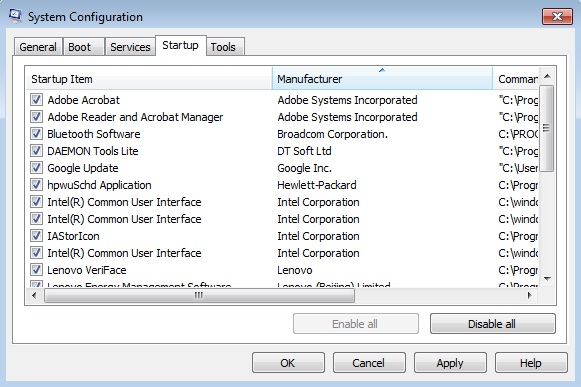
Task: Sort by the Manufacturer column header
Action: click(382, 79)
